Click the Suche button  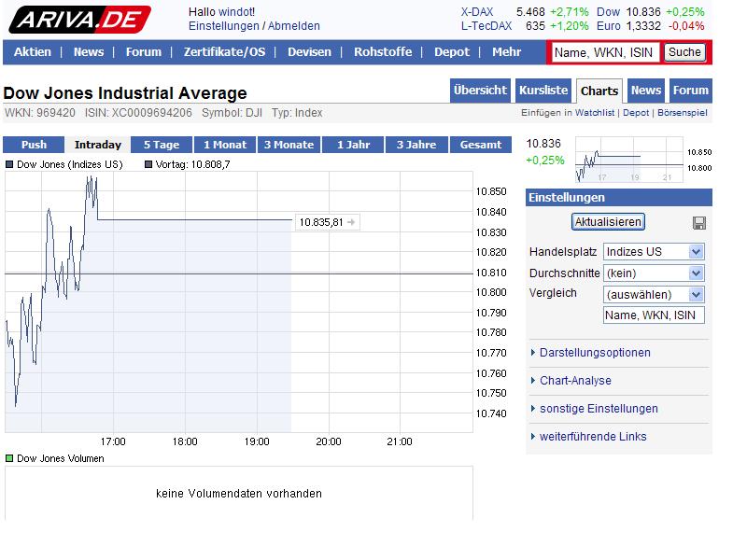click(684, 52)
